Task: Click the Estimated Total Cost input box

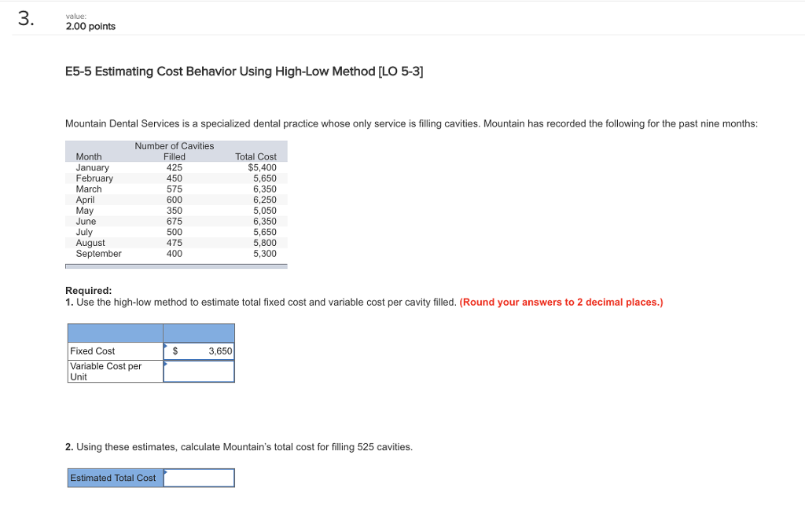Action: click(x=199, y=477)
